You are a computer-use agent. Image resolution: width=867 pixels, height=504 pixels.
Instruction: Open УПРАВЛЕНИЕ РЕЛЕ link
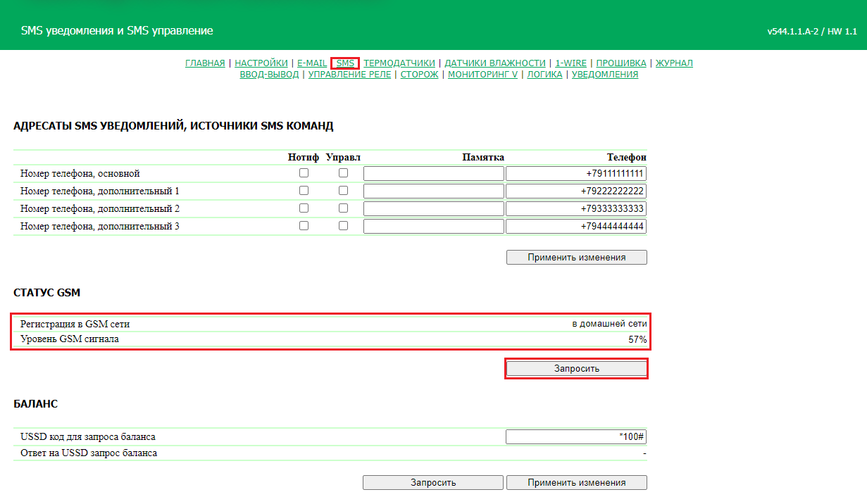[x=349, y=74]
